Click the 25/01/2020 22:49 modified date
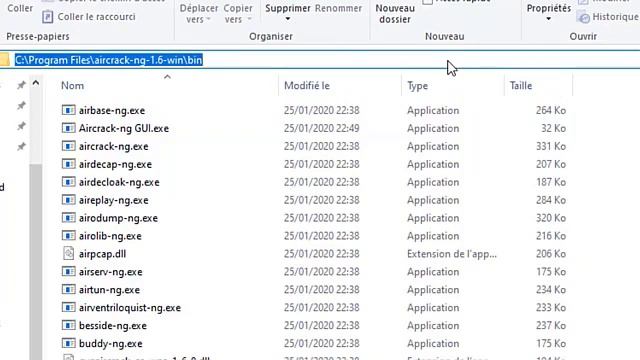The height and width of the screenshot is (360, 640). click(322, 129)
